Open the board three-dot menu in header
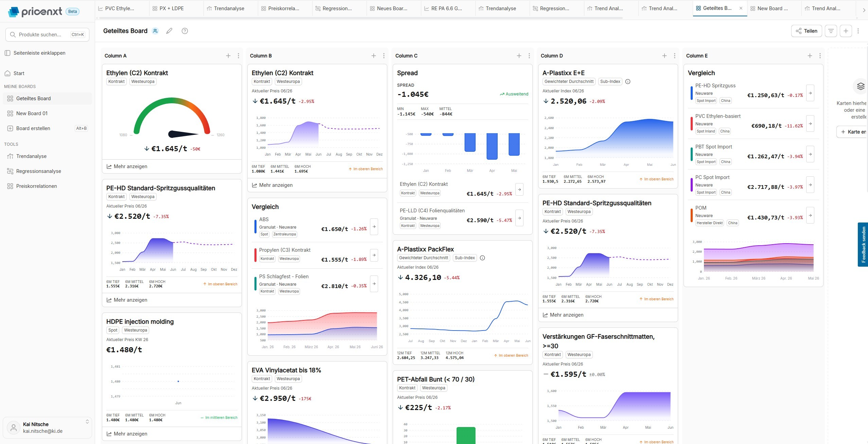Screen dimensions: 868x444 coord(858,31)
